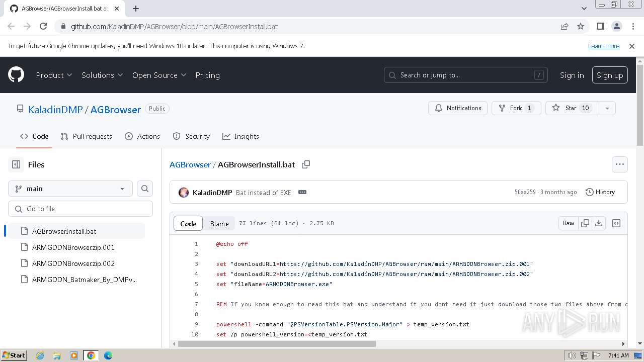Click KaladinDMP avatar image
The image size is (644, 362).
click(184, 192)
